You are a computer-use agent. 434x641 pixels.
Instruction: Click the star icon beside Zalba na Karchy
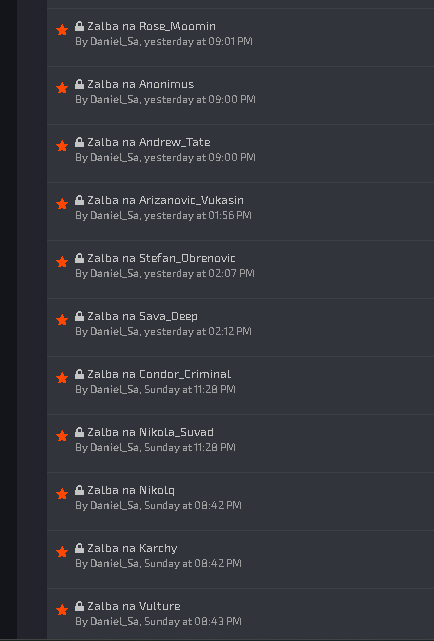(62, 552)
